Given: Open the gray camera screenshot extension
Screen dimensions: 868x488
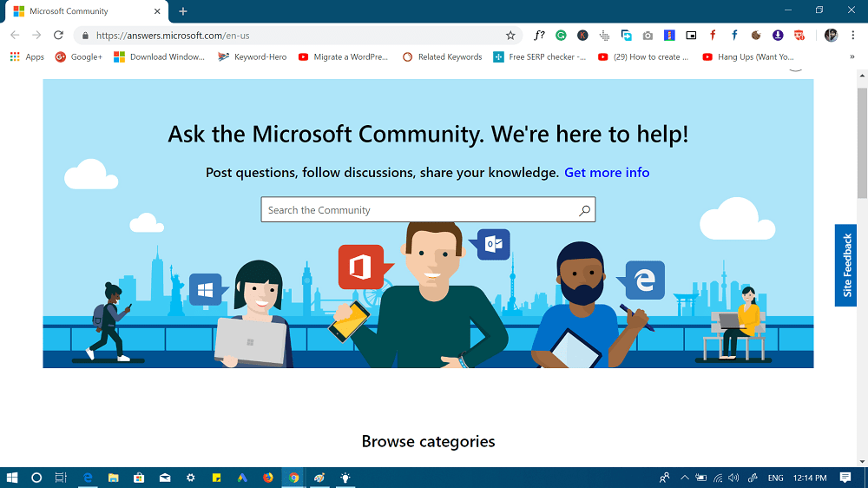Looking at the screenshot, I should pos(648,36).
